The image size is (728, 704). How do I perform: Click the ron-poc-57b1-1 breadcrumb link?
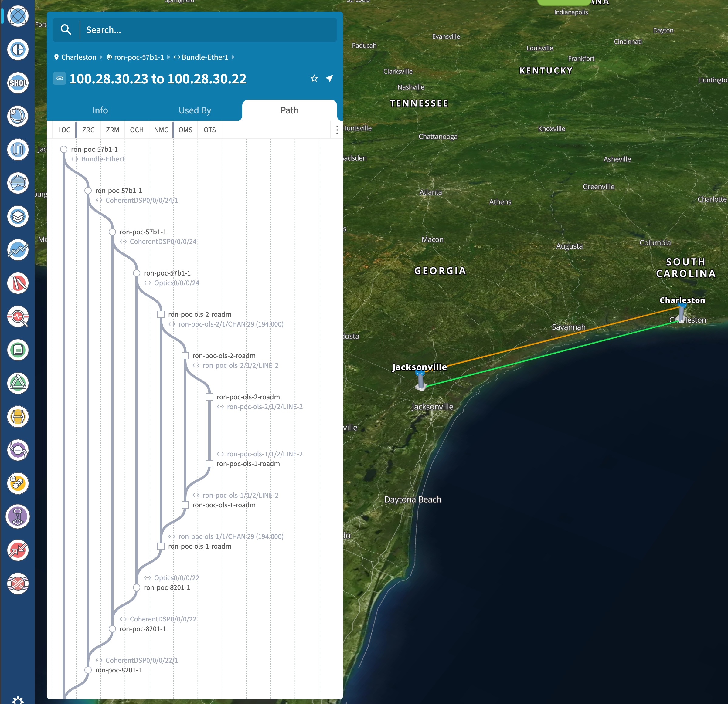[x=139, y=57]
